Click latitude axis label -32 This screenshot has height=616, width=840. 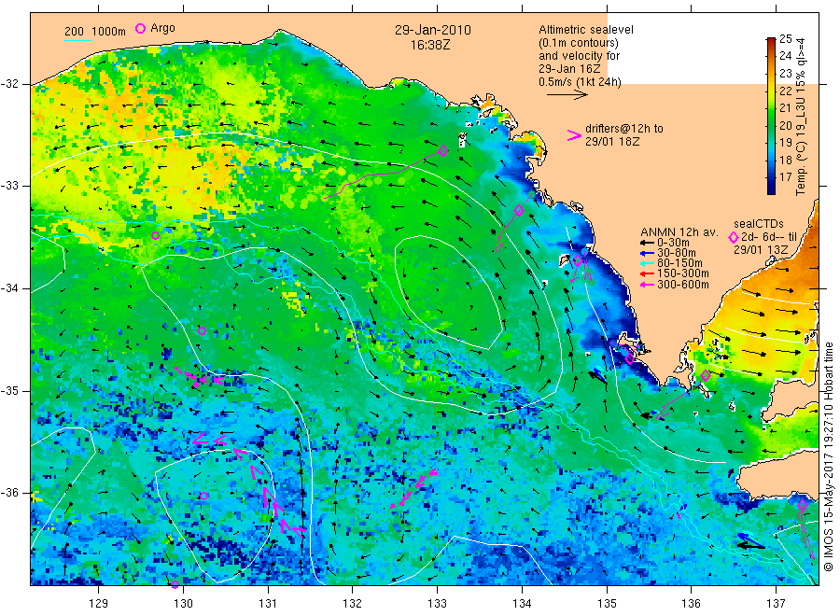9,84
